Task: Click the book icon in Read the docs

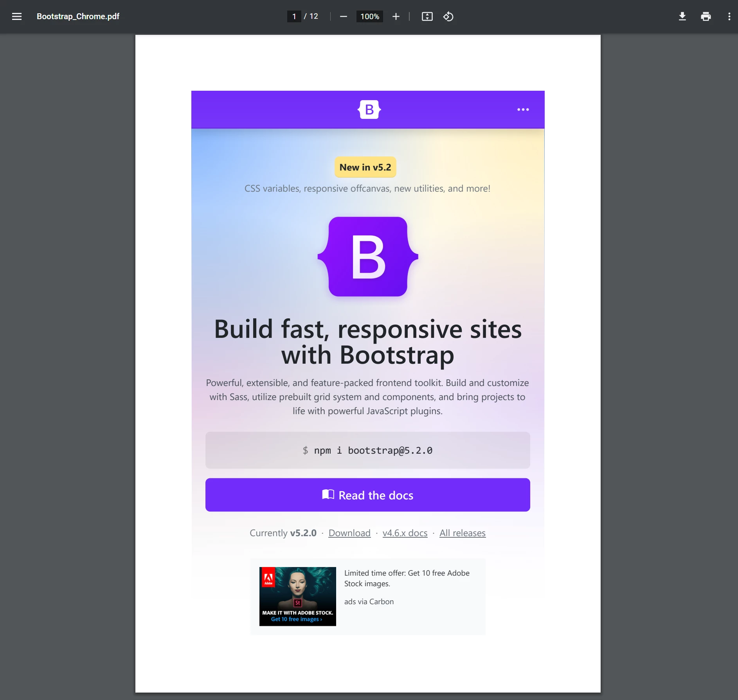Action: pyautogui.click(x=328, y=494)
